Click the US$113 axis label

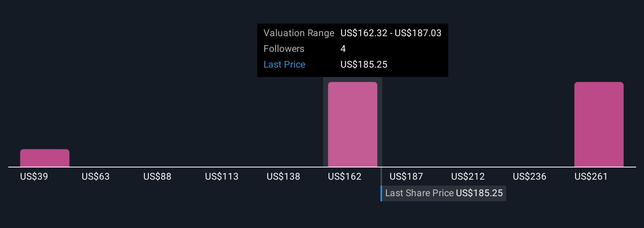pyautogui.click(x=222, y=177)
